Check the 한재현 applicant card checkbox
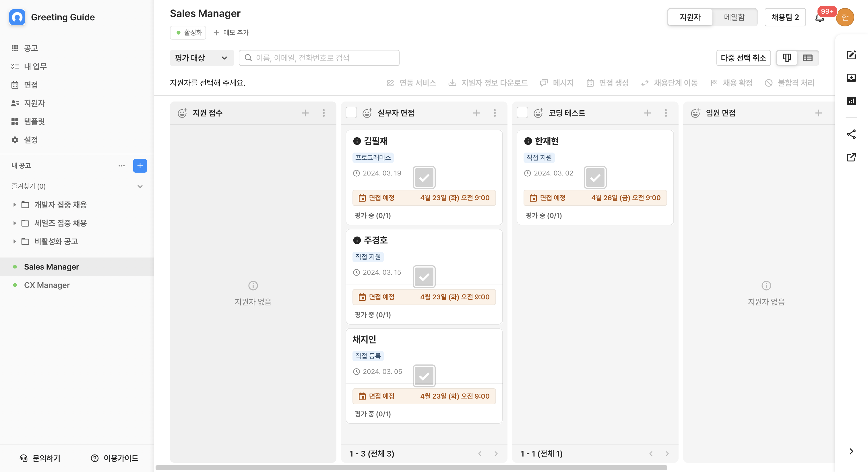Image resolution: width=868 pixels, height=472 pixels. [x=595, y=178]
